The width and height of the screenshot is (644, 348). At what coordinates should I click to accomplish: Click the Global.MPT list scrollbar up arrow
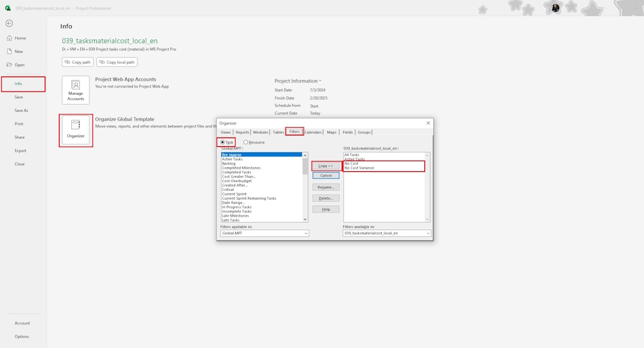click(305, 155)
